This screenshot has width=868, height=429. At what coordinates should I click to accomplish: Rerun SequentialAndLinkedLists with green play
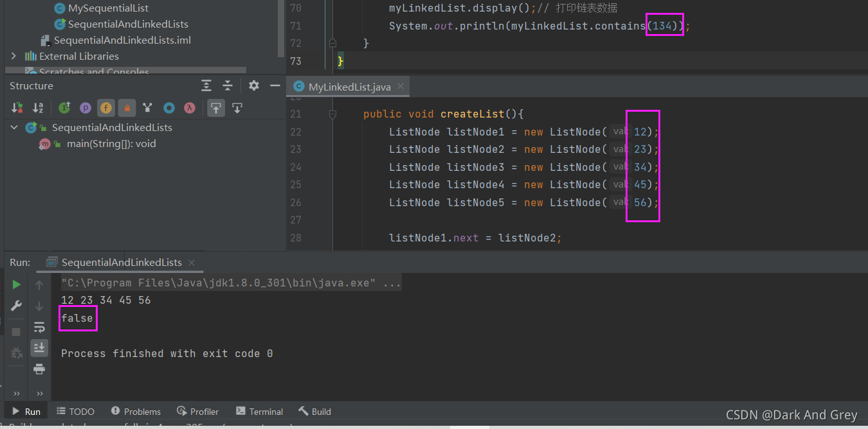pos(16,285)
